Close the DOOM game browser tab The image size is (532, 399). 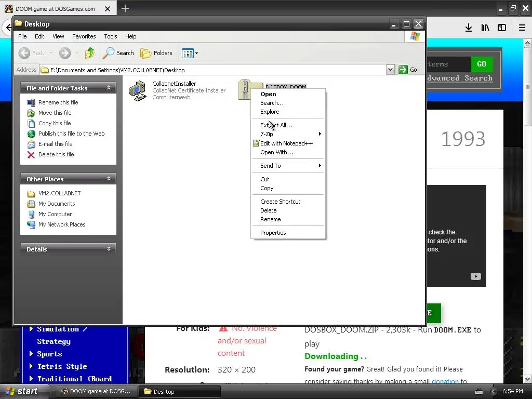108,9
